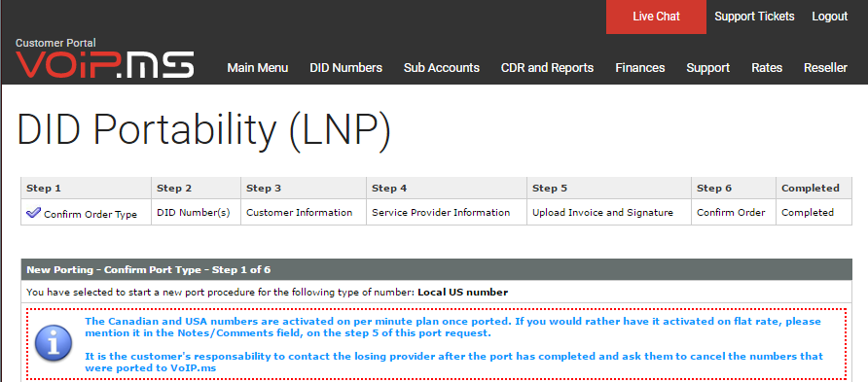Open the CDR and Reports menu
This screenshot has height=382, width=868.
[x=547, y=68]
